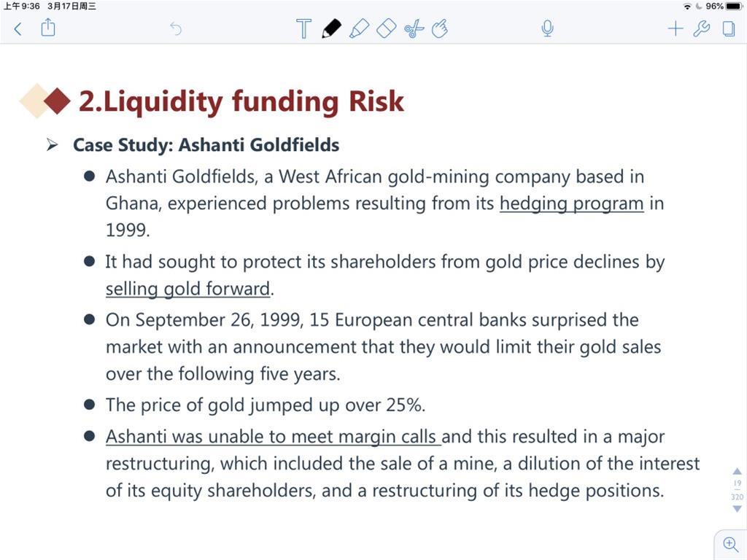Select the Text tool
This screenshot has width=747, height=560.
pos(303,28)
